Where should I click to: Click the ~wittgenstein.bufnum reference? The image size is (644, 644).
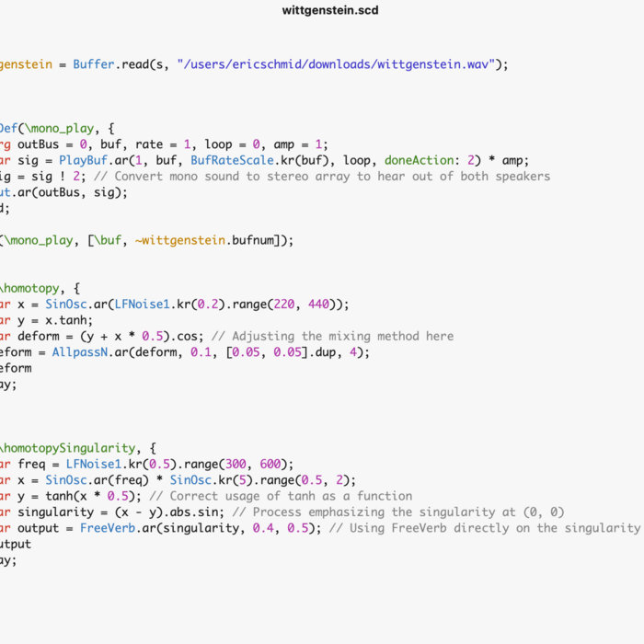coord(210,240)
